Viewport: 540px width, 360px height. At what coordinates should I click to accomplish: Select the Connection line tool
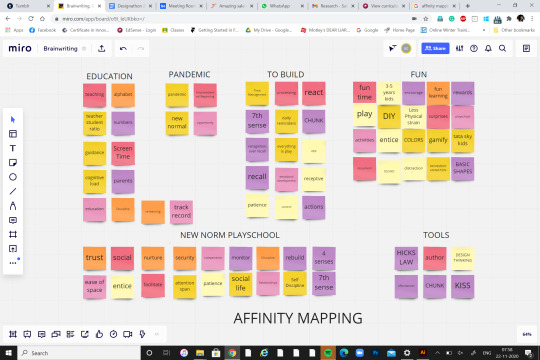[13, 191]
